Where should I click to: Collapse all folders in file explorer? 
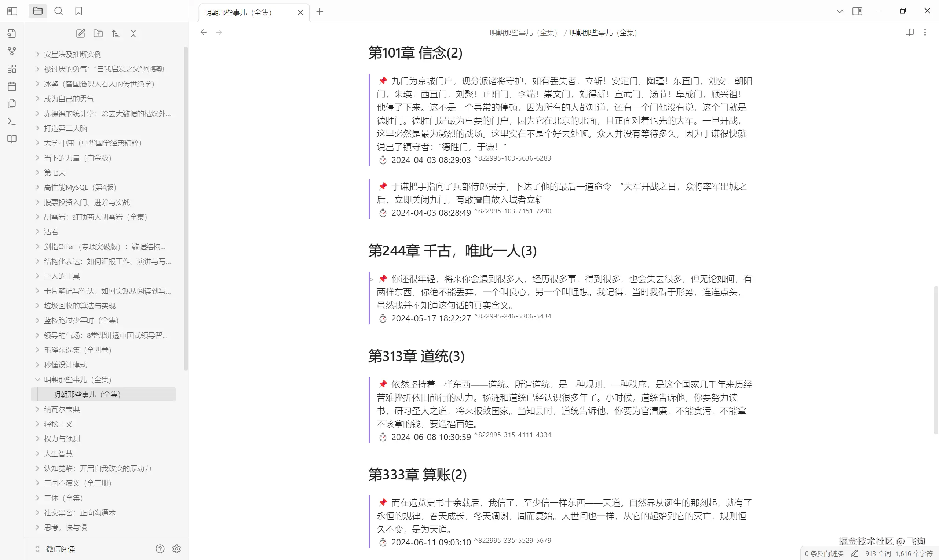[x=133, y=34]
